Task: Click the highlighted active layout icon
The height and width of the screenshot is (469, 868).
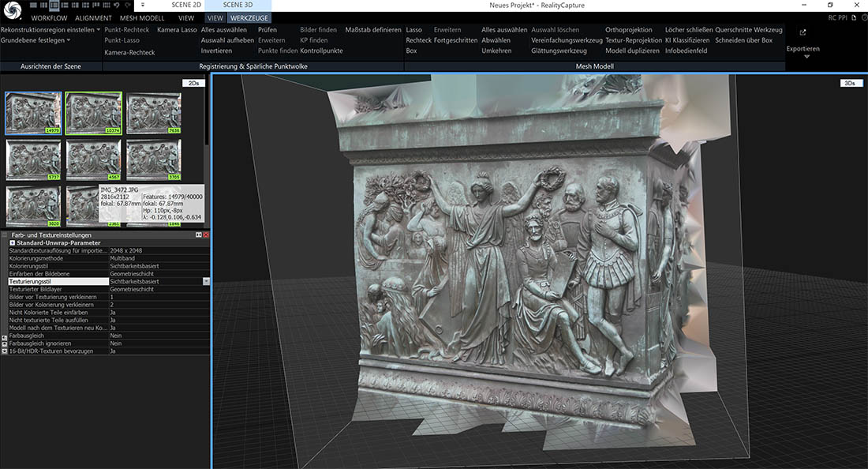Action: (54, 5)
